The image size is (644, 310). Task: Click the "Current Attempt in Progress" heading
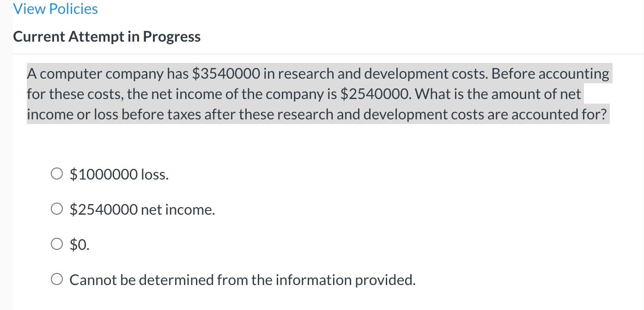pyautogui.click(x=107, y=36)
